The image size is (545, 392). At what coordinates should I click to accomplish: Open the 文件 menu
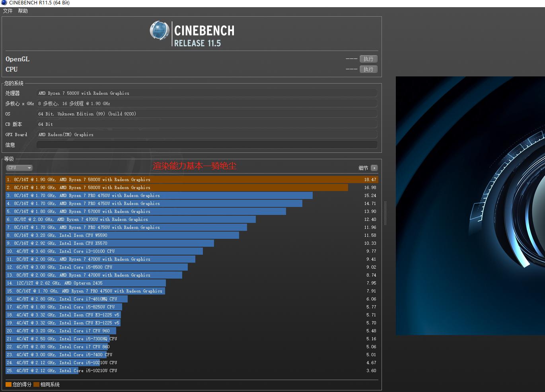8,11
